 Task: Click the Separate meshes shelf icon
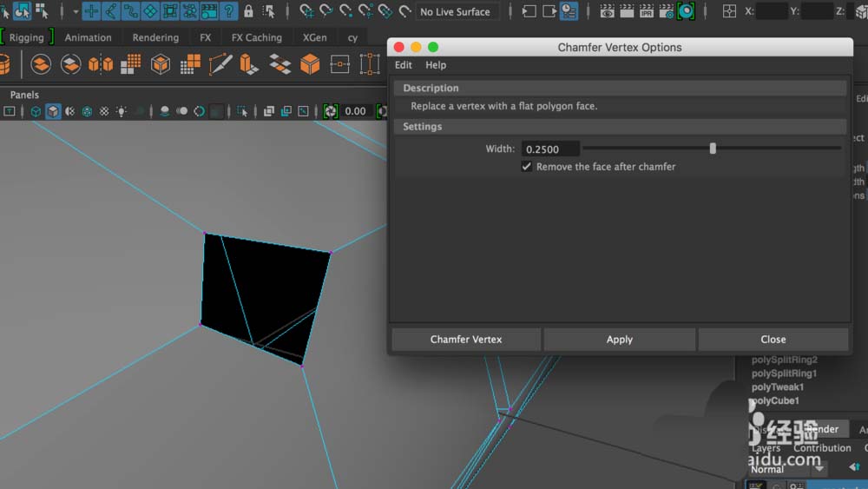[x=70, y=64]
